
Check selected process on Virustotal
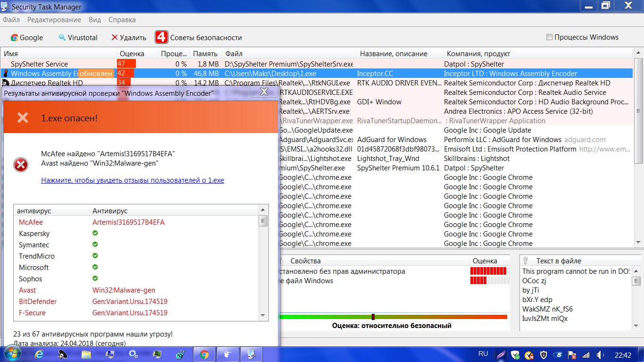78,38
